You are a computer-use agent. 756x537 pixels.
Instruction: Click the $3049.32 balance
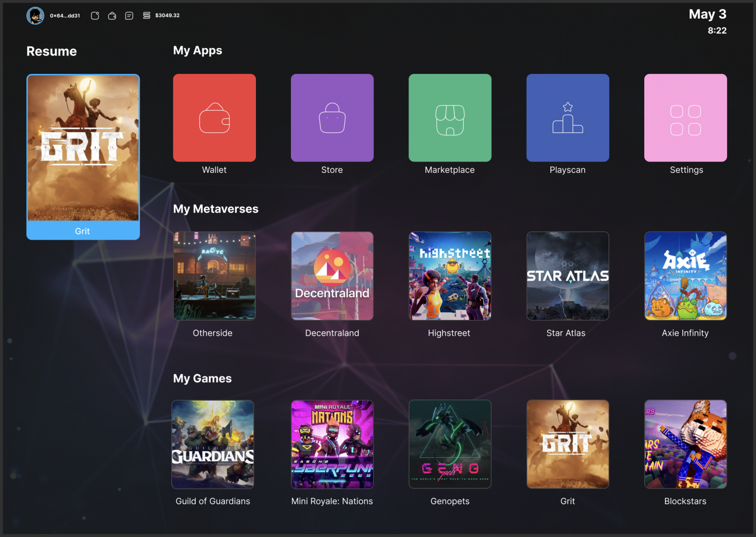point(167,15)
